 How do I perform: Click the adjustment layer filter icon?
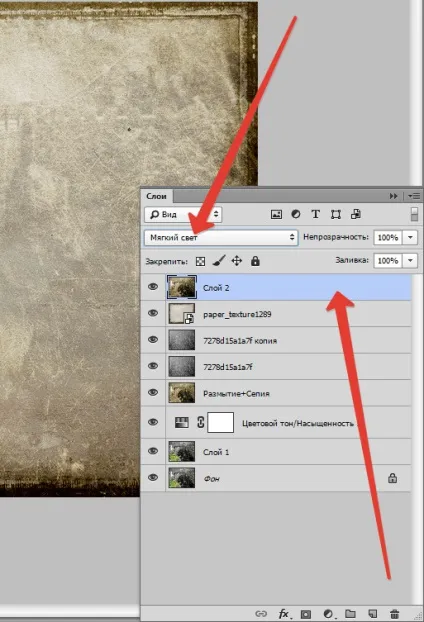tap(295, 214)
